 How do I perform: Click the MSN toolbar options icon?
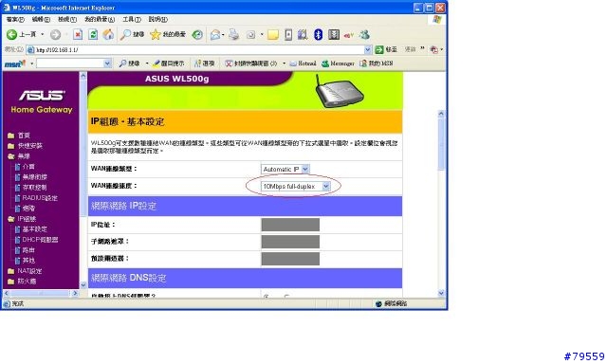pos(204,64)
